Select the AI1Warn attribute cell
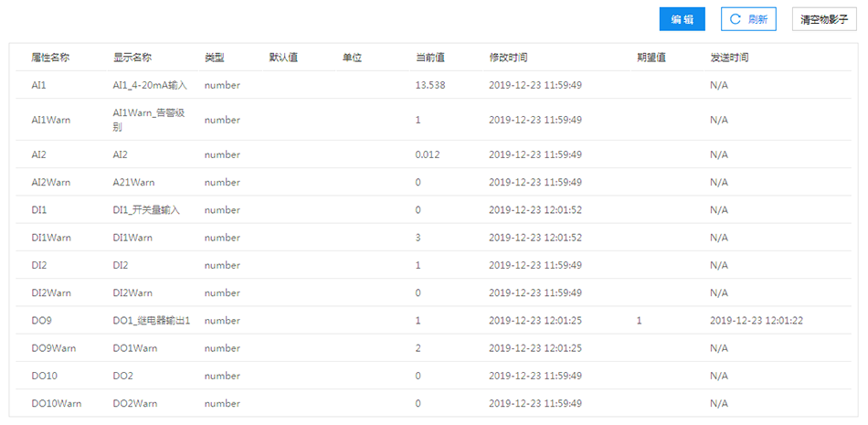868x425 pixels. pos(50,120)
